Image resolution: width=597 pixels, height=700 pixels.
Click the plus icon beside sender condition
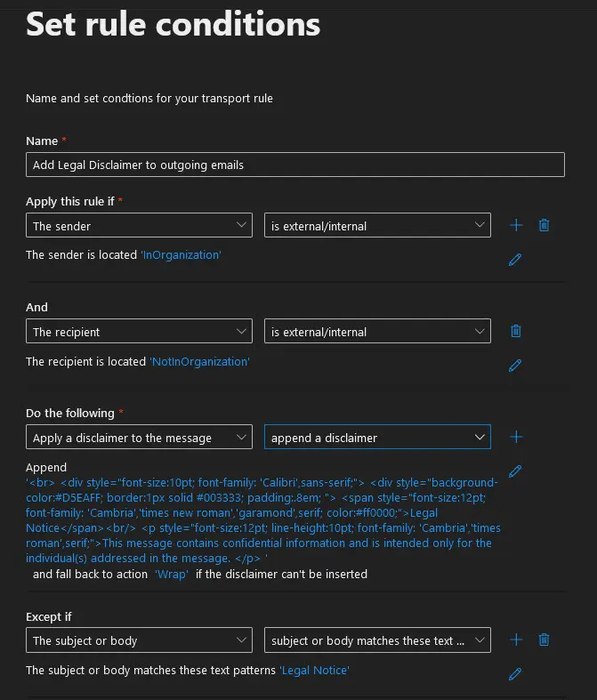516,226
